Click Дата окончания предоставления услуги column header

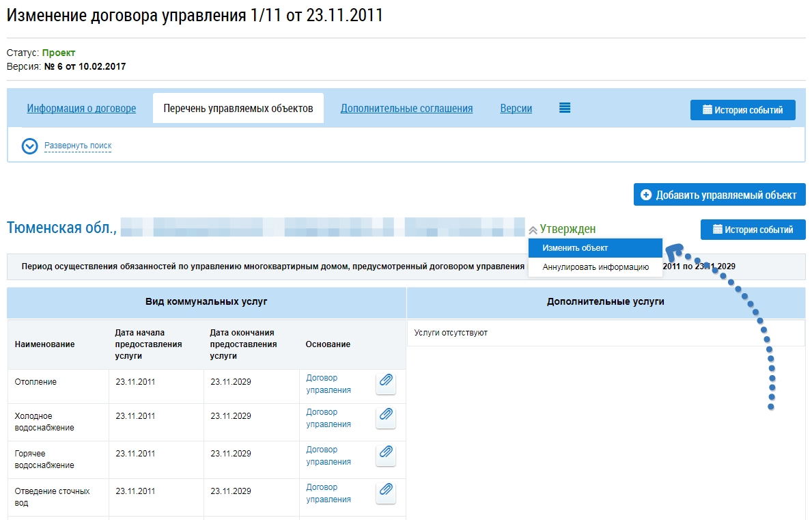(243, 344)
